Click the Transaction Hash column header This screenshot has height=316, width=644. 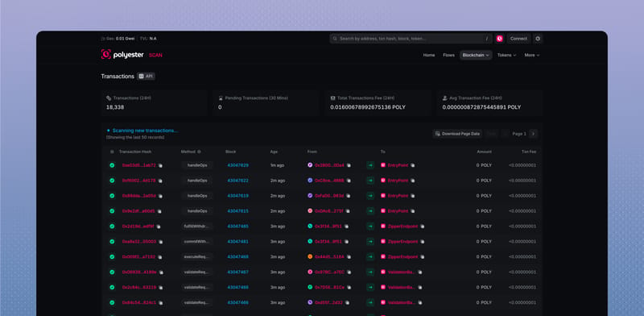[135, 152]
